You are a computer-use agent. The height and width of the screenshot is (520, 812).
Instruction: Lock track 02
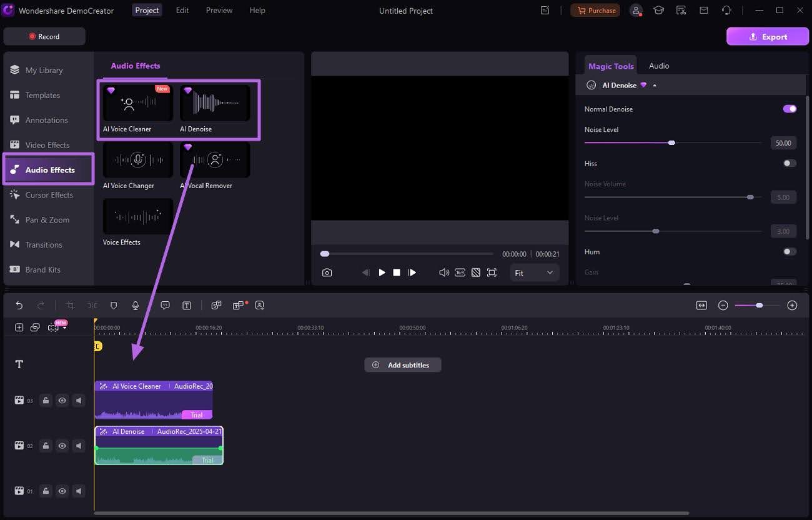tap(46, 446)
